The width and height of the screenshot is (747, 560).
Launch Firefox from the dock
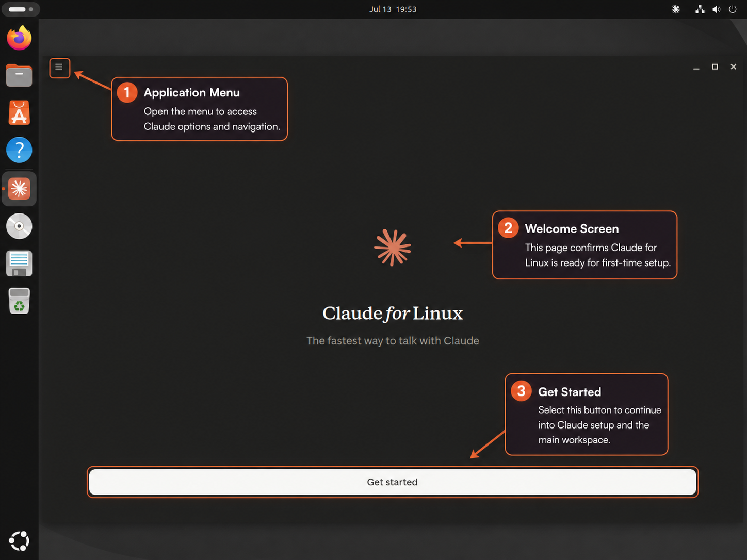click(19, 38)
